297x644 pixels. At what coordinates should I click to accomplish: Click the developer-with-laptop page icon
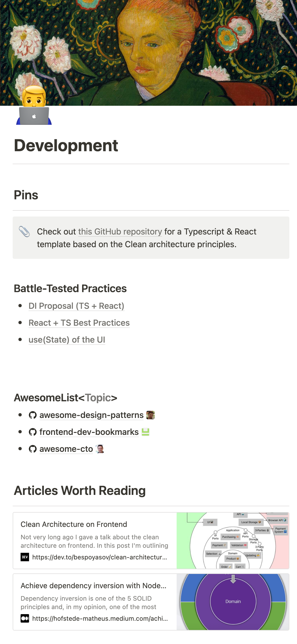(x=34, y=106)
